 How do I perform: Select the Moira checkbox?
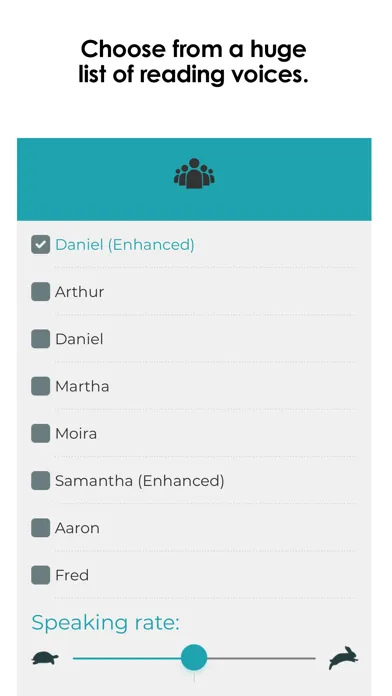tap(40, 433)
